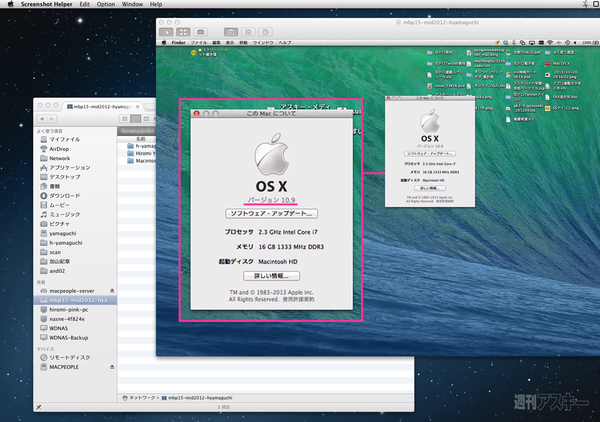Click 使用許諾契約 link in enlarged About panel
Screen dimensions: 600x422
pos(298,299)
